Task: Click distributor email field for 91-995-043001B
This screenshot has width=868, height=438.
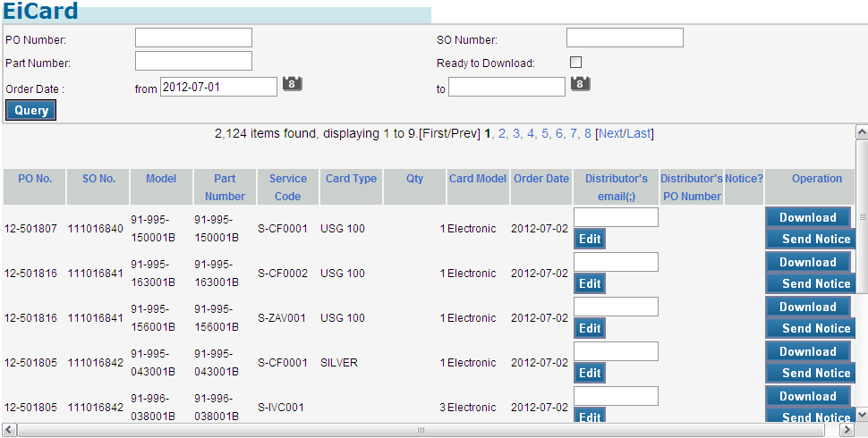Action: pyautogui.click(x=616, y=351)
